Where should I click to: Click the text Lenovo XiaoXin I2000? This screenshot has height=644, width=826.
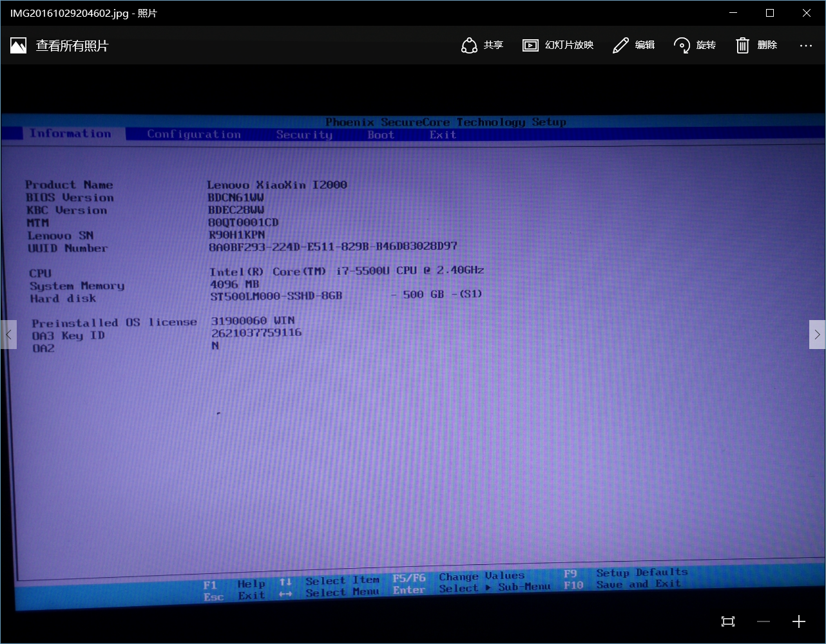277,185
